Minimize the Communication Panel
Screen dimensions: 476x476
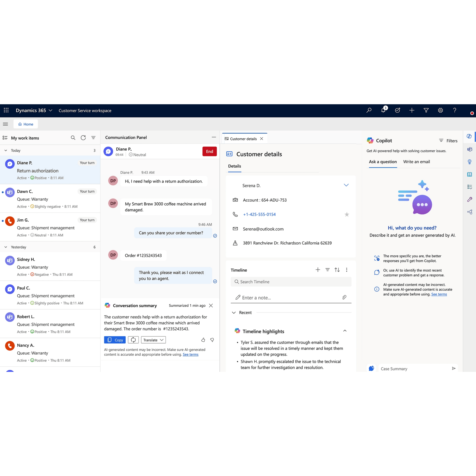[x=214, y=137]
